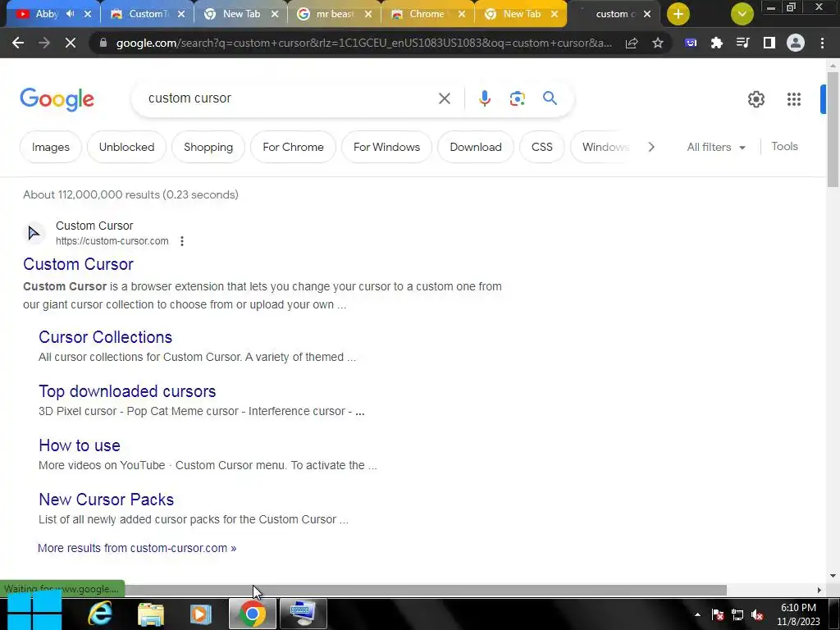Open More results from custom-cursor.com
Viewport: 840px width, 630px height.
pos(137,548)
